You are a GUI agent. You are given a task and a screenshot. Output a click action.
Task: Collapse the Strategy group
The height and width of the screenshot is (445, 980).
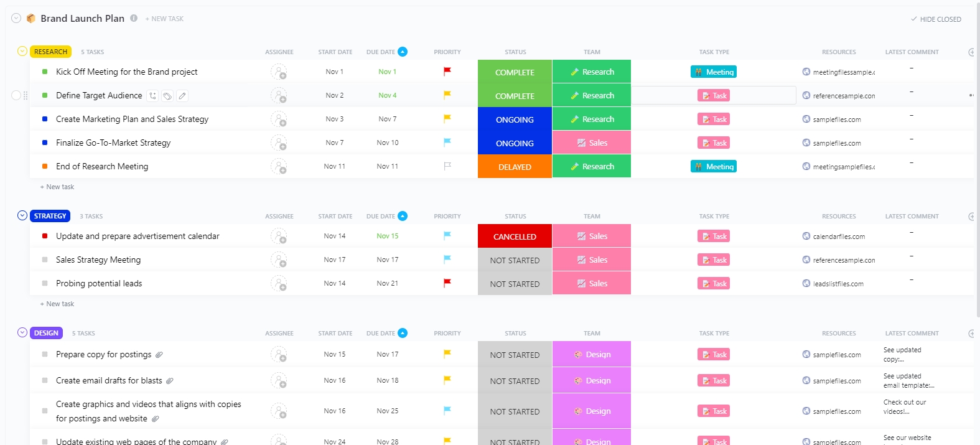click(22, 215)
